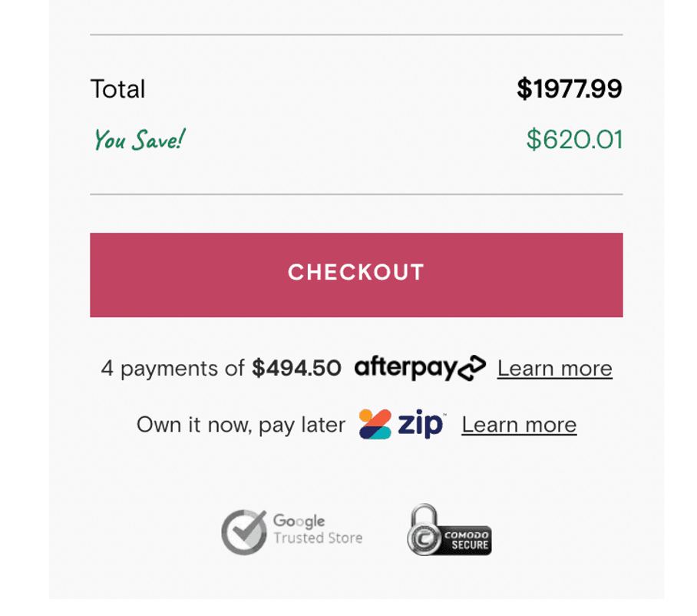697x616 pixels.
Task: Click the afterpay wordmark logo
Action: 405,367
